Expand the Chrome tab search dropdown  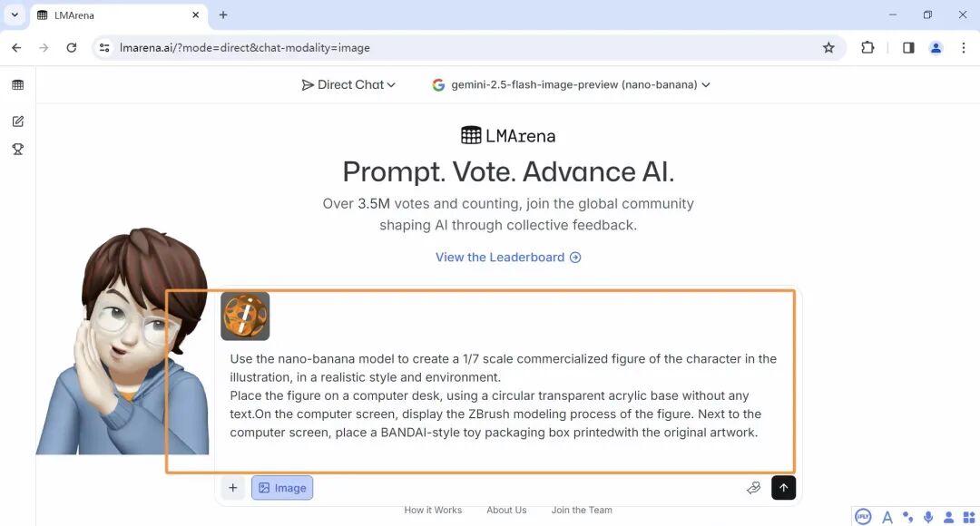coord(15,15)
